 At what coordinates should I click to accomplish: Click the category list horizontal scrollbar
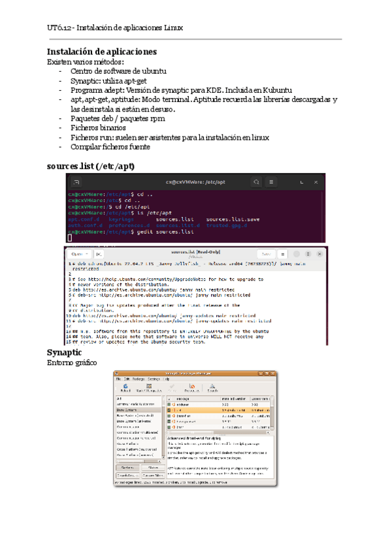pos(139,461)
